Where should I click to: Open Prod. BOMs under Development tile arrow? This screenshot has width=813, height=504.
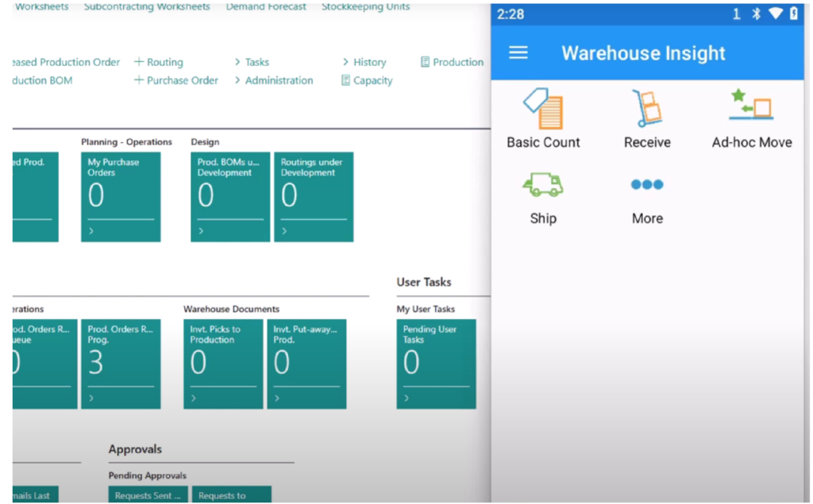pyautogui.click(x=201, y=231)
